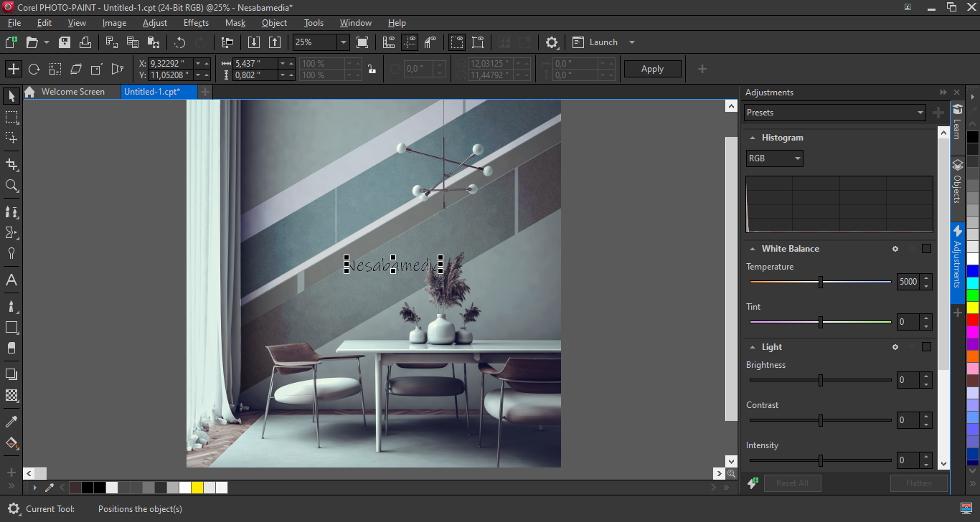Click the Temperature slider handle
This screenshot has height=522, width=980.
pos(820,282)
